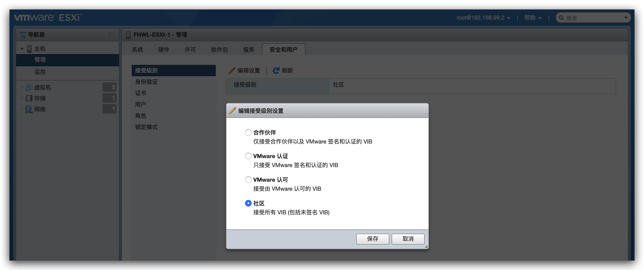The image size is (644, 270).
Task: Click the Host server icon in navigator
Action: coord(29,49)
